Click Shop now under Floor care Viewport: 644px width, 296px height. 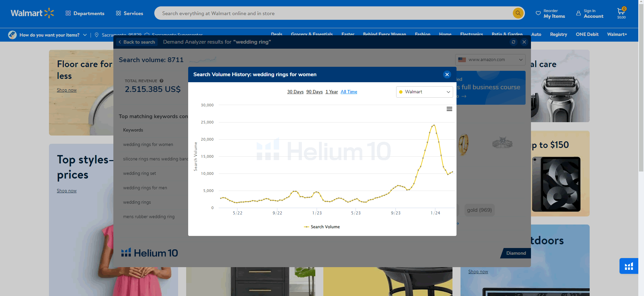click(66, 90)
